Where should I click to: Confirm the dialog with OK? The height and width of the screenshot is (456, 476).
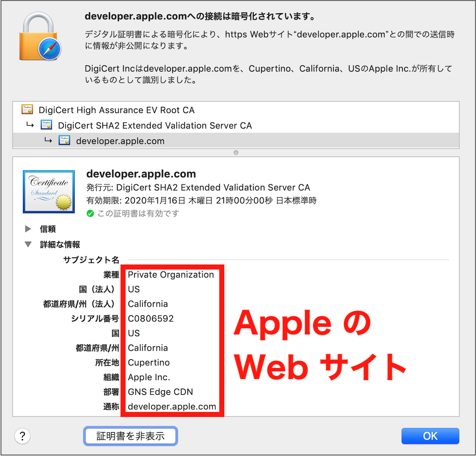click(x=430, y=436)
